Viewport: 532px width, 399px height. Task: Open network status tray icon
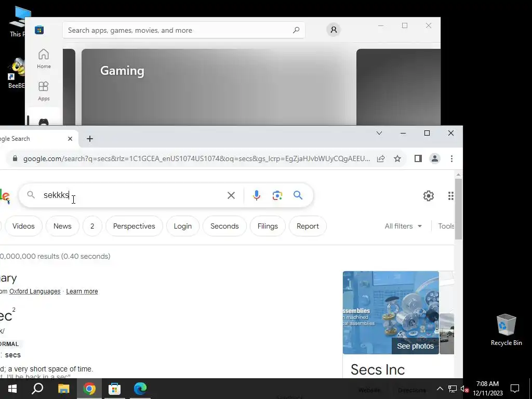click(453, 389)
